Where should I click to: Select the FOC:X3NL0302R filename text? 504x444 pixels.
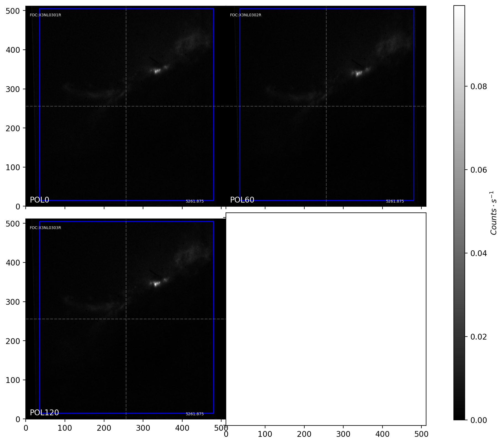point(246,15)
